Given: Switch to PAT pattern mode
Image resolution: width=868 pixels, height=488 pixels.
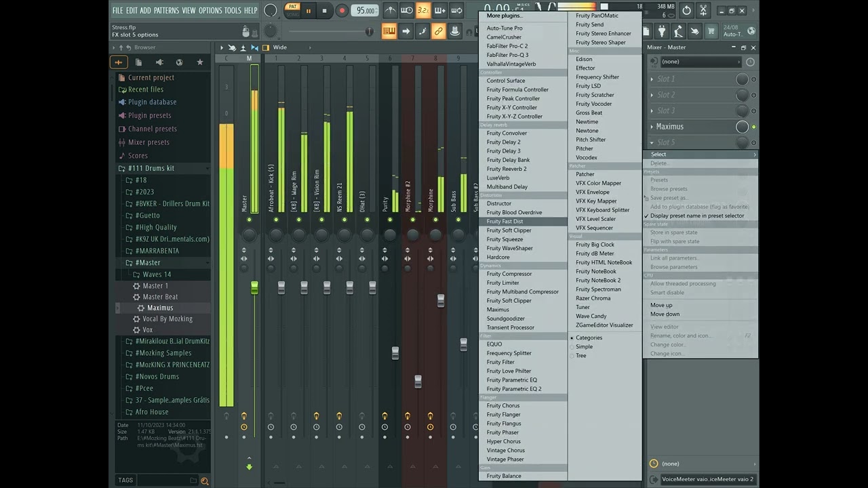Looking at the screenshot, I should 292,7.
